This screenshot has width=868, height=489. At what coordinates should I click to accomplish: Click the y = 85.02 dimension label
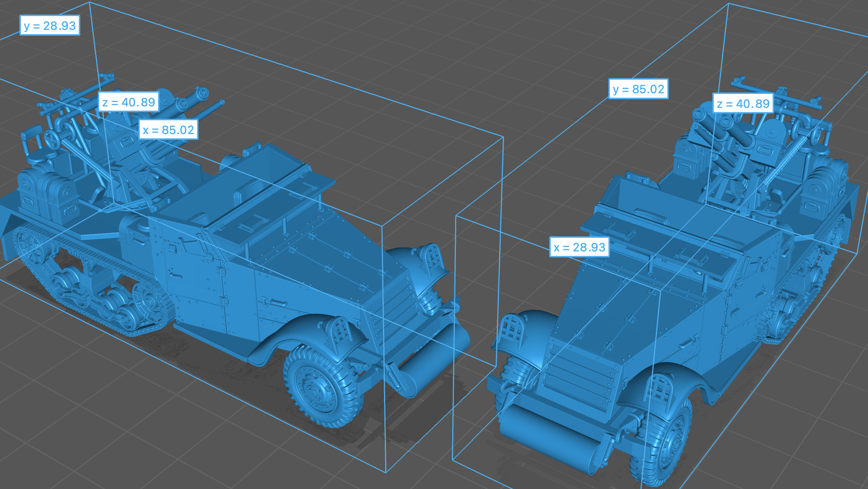coord(638,89)
